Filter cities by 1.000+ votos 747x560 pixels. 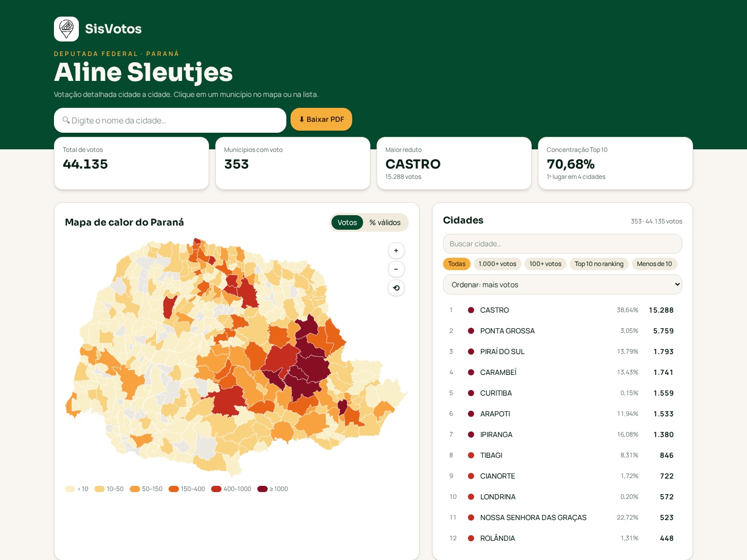[497, 264]
